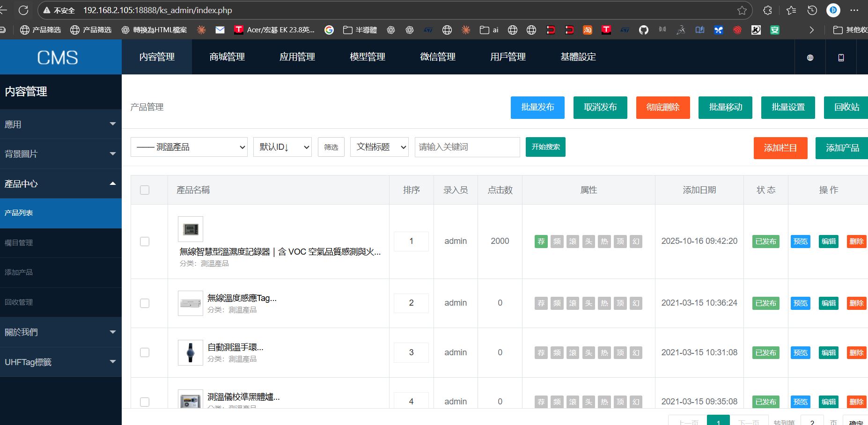This screenshot has height=425, width=868.
Task: Open 欄目管理 in the sidebar
Action: point(19,242)
